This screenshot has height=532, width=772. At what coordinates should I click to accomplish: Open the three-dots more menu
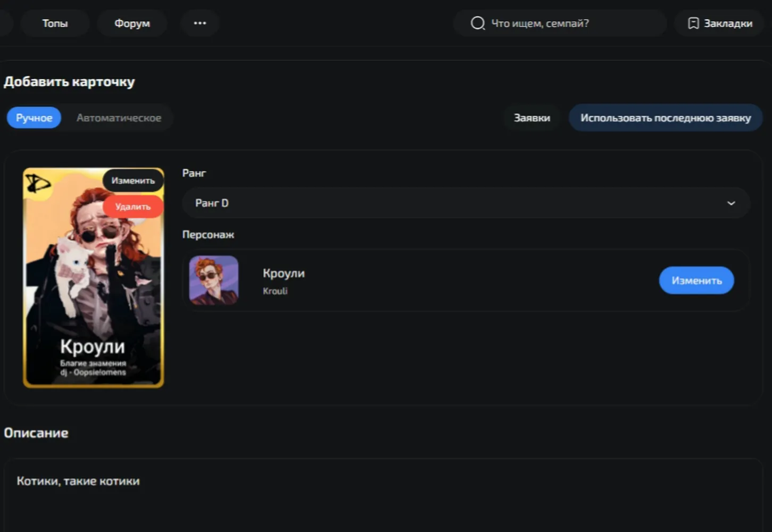[x=200, y=23]
